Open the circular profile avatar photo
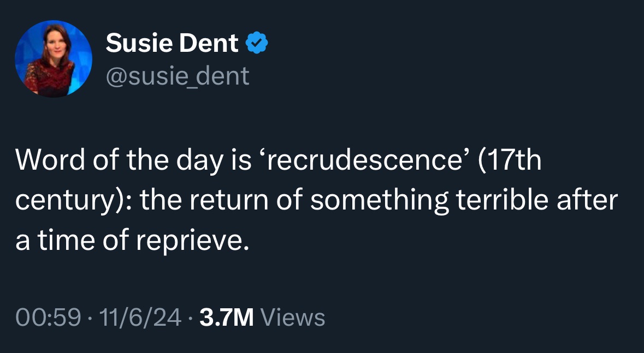Image resolution: width=644 pixels, height=353 pixels. click(x=54, y=59)
